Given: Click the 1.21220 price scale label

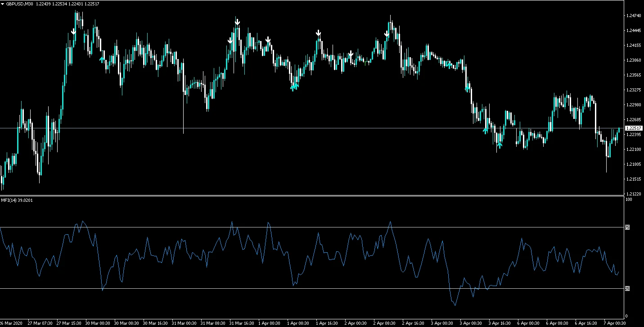Looking at the screenshot, I should click(633, 194).
